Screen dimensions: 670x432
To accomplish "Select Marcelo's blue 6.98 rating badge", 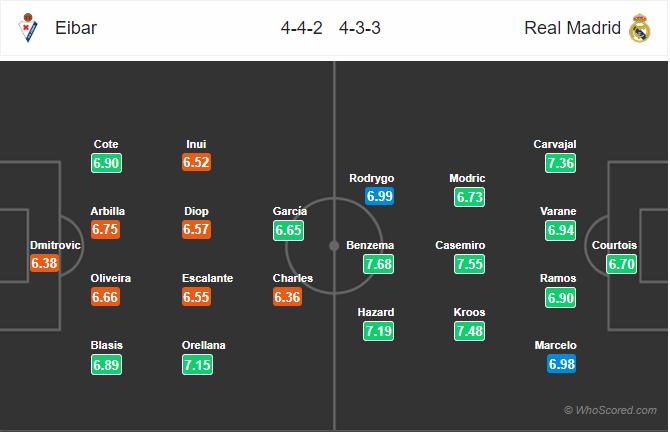I will click(x=561, y=364).
